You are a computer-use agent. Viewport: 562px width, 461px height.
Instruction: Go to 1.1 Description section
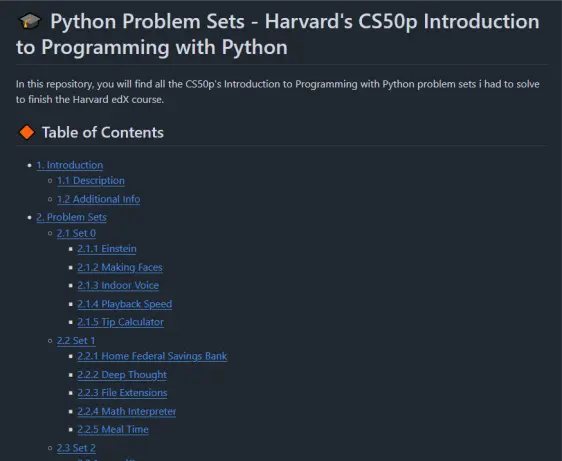[91, 181]
